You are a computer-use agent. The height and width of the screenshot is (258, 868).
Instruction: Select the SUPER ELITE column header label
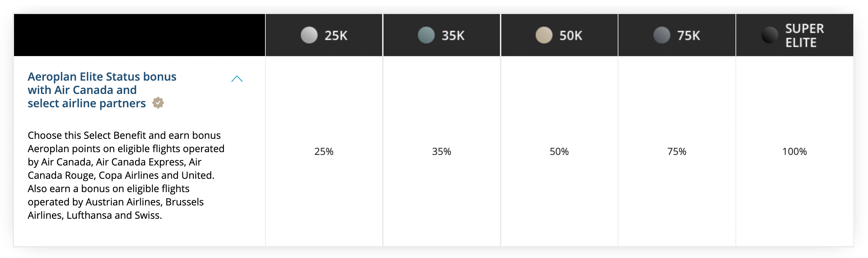click(804, 35)
